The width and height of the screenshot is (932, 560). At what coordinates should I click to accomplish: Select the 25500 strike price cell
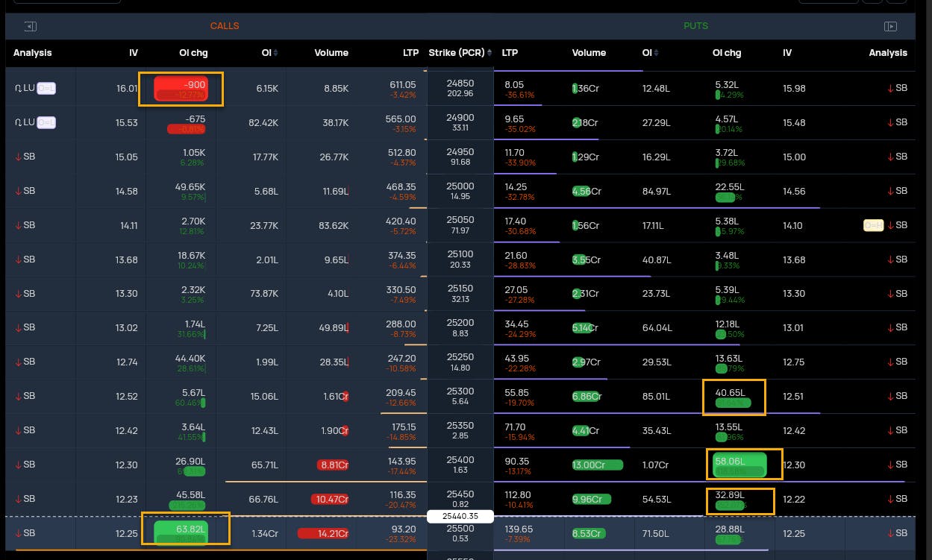460,533
